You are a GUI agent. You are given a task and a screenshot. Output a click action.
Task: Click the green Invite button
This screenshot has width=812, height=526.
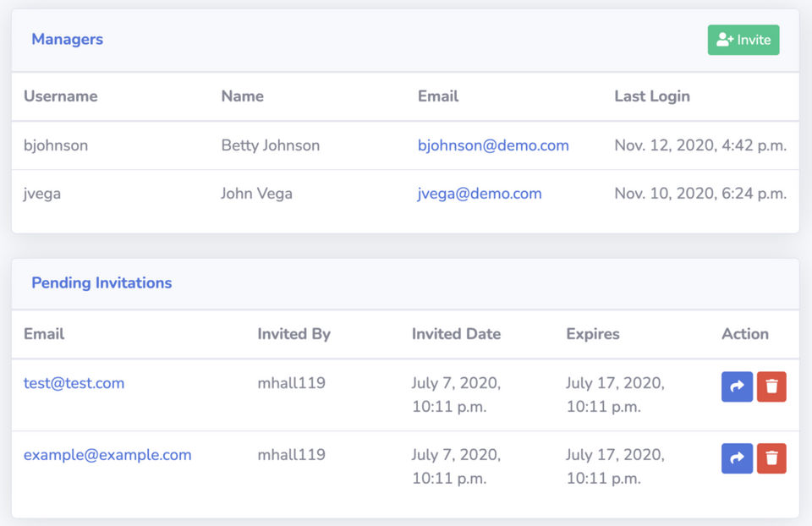(743, 40)
